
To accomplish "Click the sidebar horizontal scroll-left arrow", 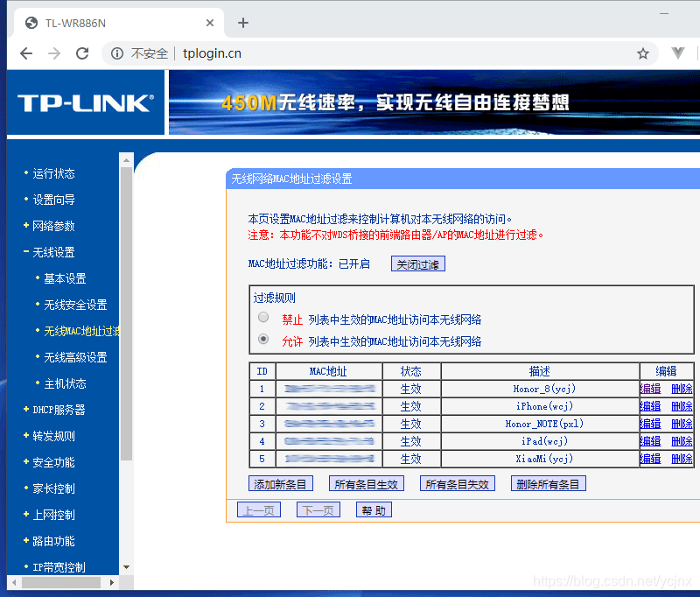I will click(x=14, y=582).
